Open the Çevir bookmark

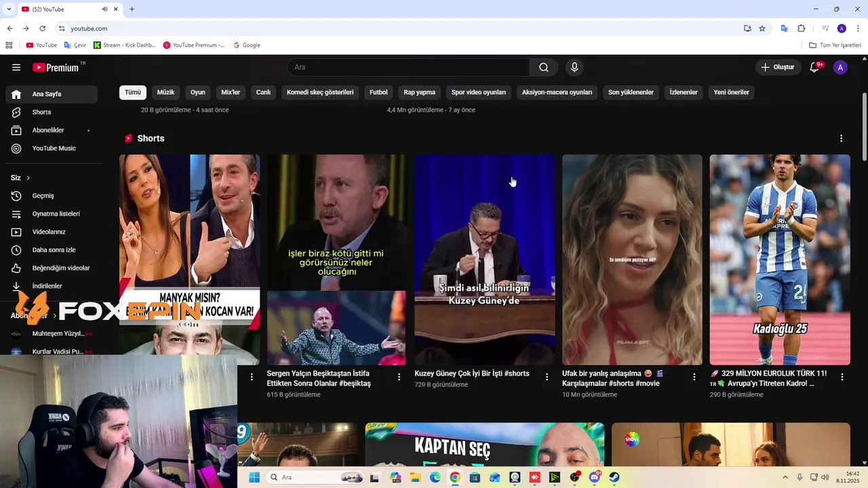pyautogui.click(x=75, y=45)
